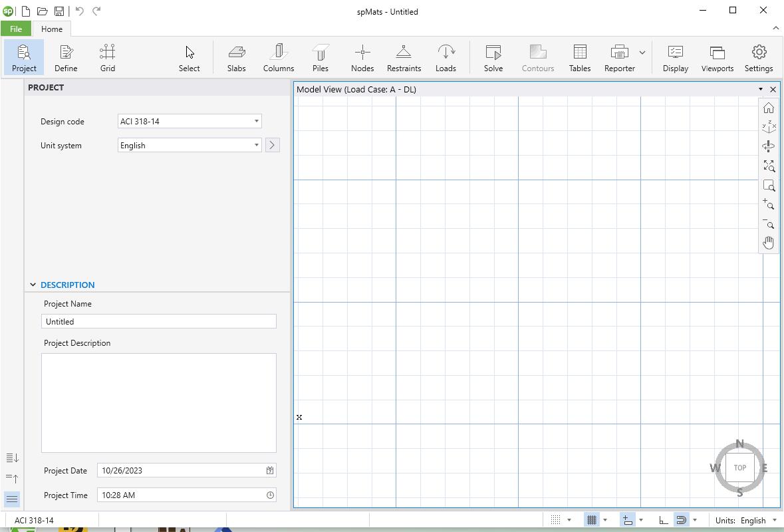This screenshot has width=784, height=532.
Task: Click the arrow button beside Unit system
Action: pos(272,145)
